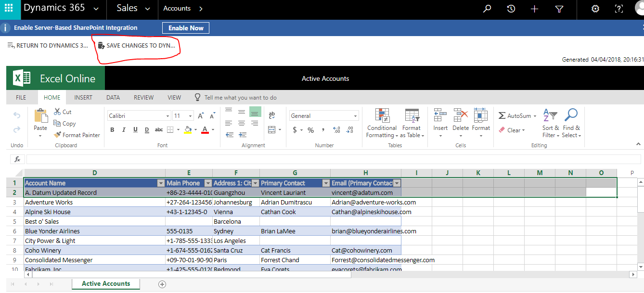Viewport: 644px width, 293px height.
Task: Toggle Bold formatting
Action: click(112, 130)
